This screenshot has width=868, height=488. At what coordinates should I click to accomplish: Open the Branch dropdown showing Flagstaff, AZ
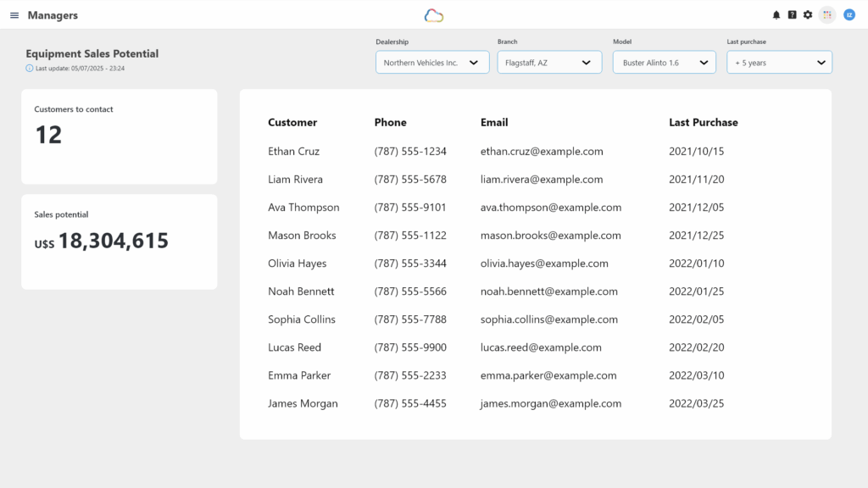pos(549,62)
